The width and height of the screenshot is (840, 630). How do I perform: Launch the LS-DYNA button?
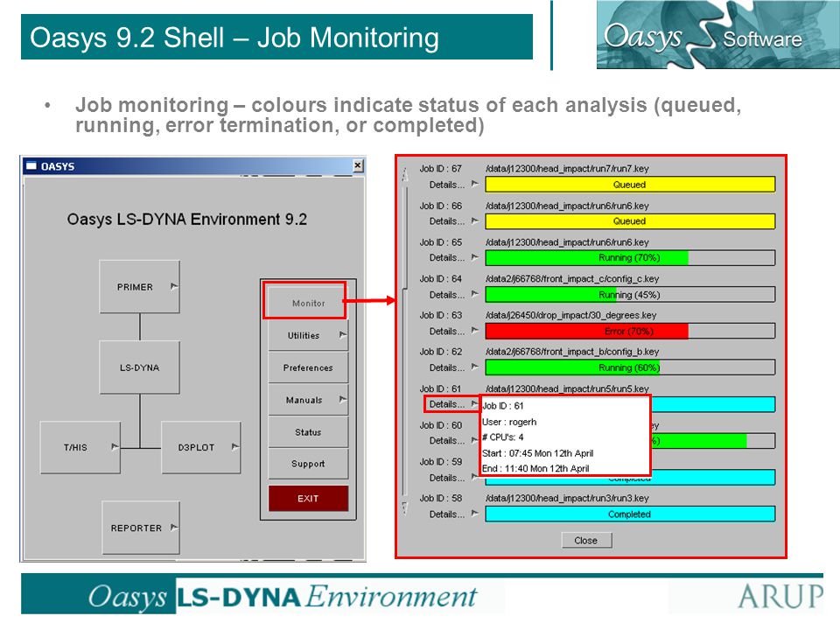pos(139,367)
